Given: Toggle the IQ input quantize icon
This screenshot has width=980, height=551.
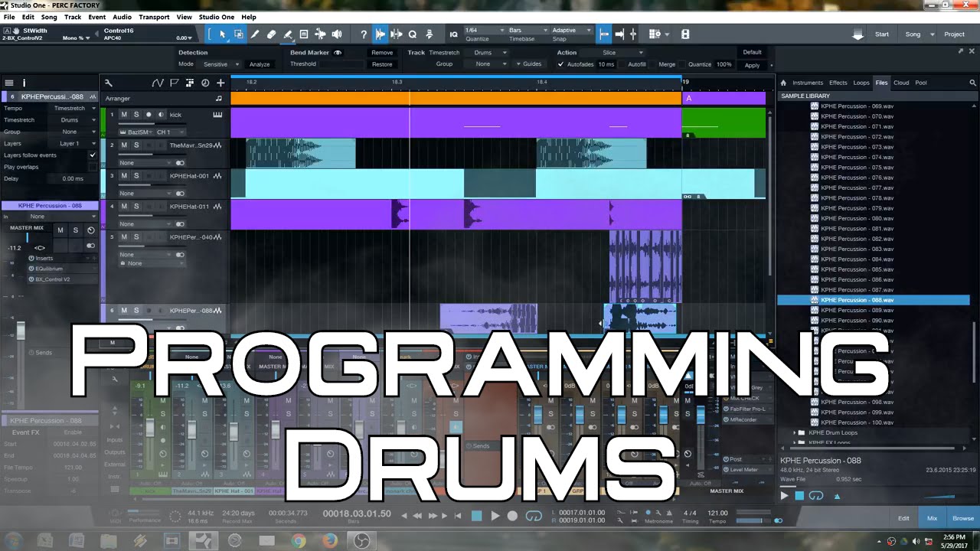Looking at the screenshot, I should pyautogui.click(x=453, y=34).
